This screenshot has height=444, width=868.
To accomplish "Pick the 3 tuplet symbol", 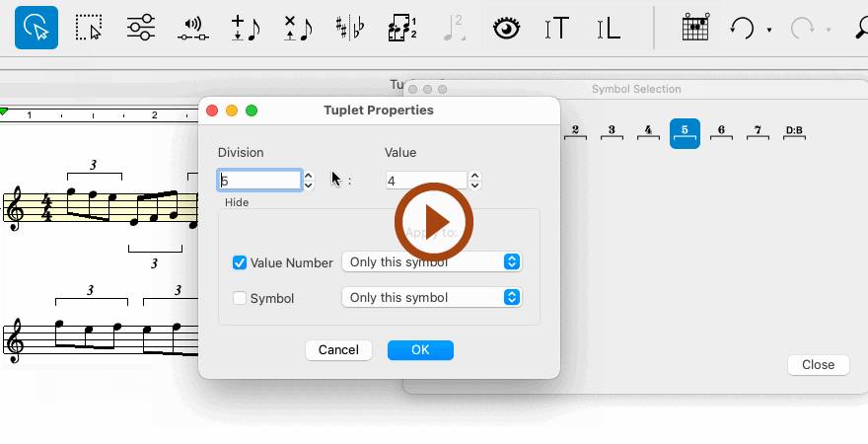I will [612, 132].
